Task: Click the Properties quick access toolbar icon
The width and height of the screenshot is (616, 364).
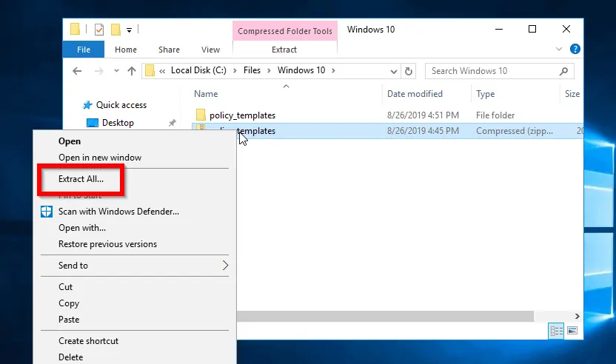Action: point(98,30)
